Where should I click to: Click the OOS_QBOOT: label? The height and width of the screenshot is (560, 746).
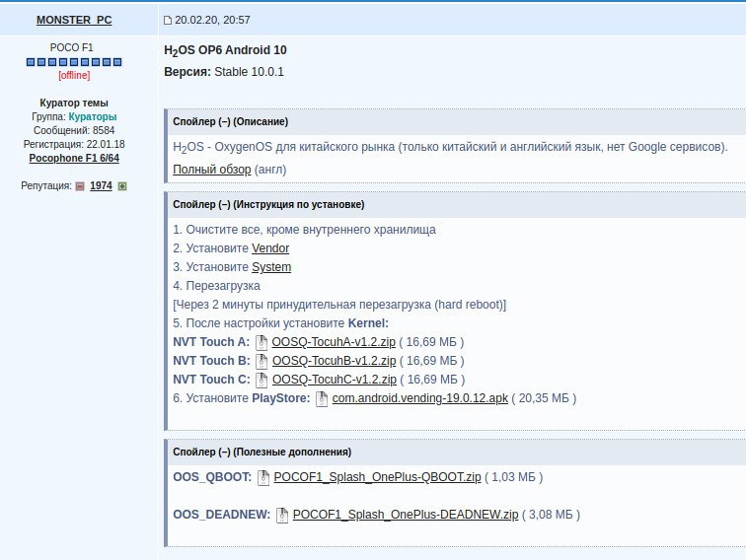pos(212,477)
